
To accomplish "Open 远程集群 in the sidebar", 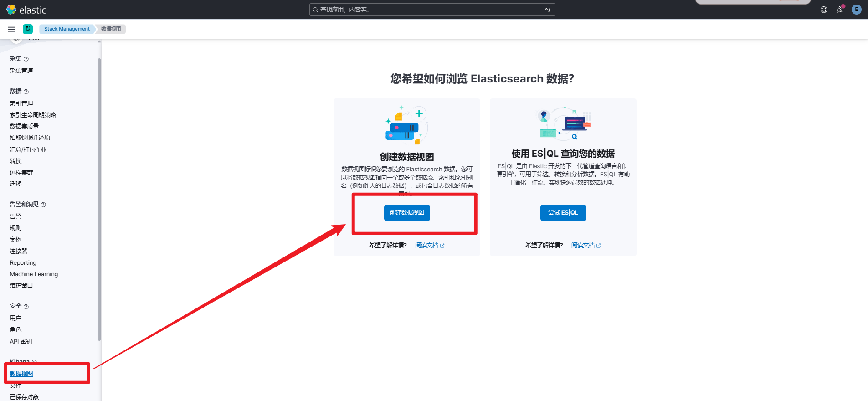I will coord(21,172).
